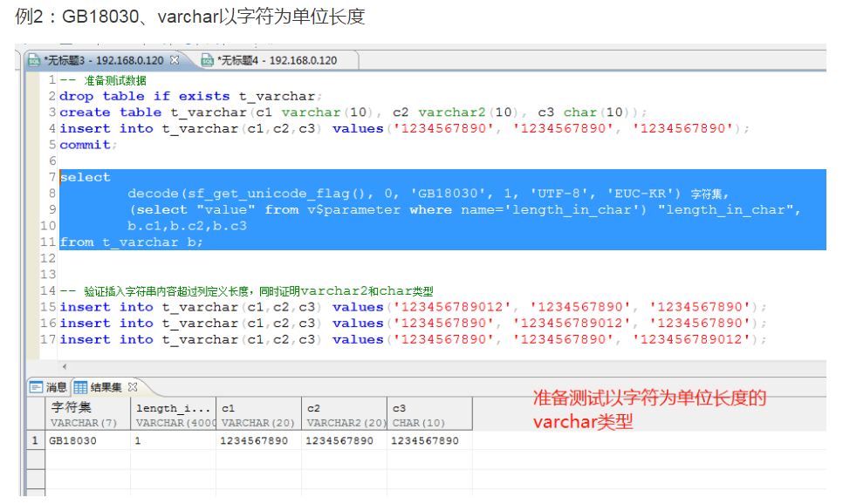Click the SQL file icon on the 无标题3 tab

(x=35, y=61)
